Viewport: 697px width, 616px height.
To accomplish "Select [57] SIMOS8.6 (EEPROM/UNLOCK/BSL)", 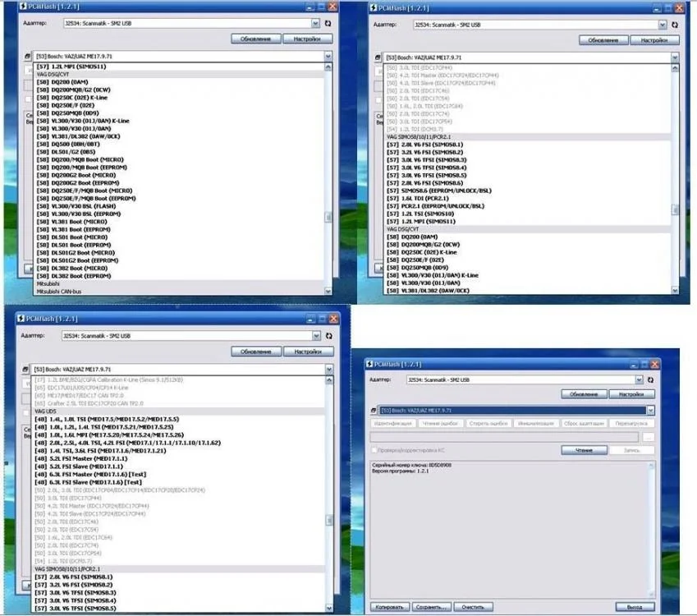I will pos(438,191).
